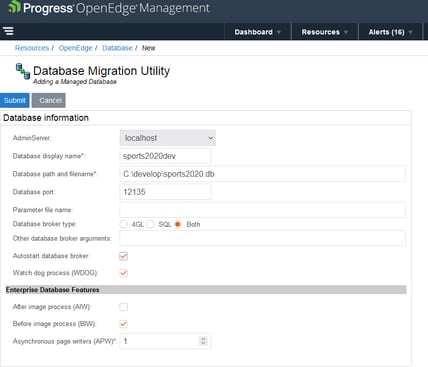The height and width of the screenshot is (367, 428).
Task: Click the 'Adding a Managed Database' subtitle
Action: tap(75, 82)
